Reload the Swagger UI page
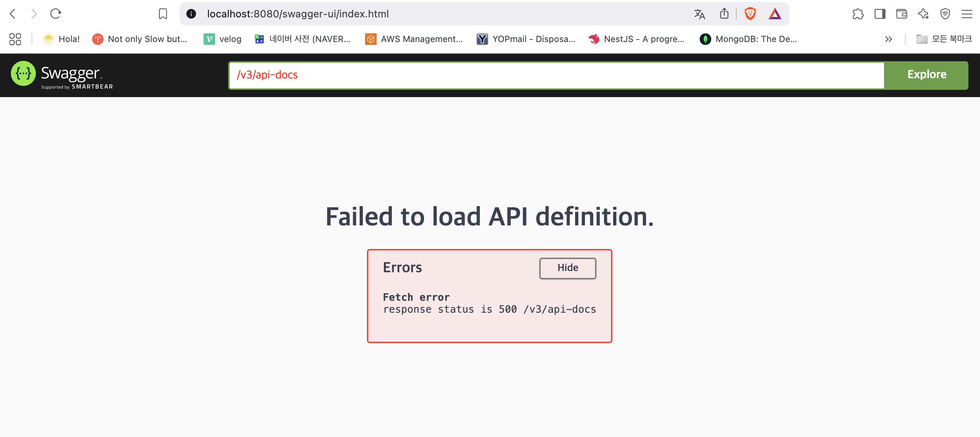 coord(55,14)
